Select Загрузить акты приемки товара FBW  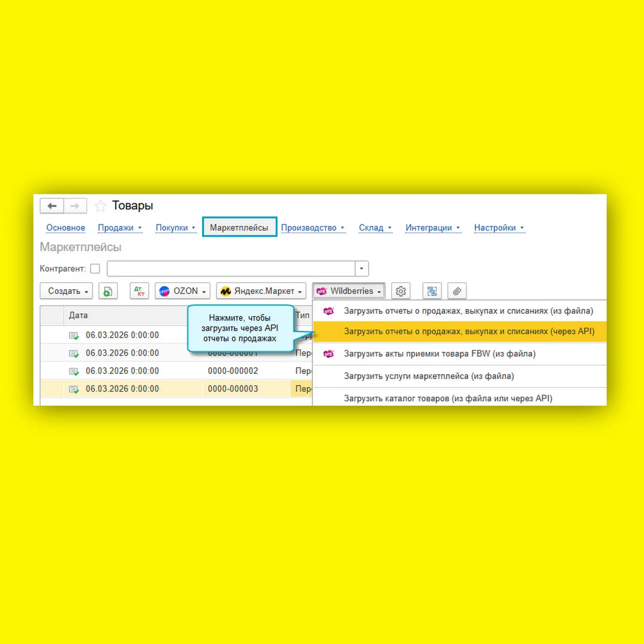click(x=460, y=354)
